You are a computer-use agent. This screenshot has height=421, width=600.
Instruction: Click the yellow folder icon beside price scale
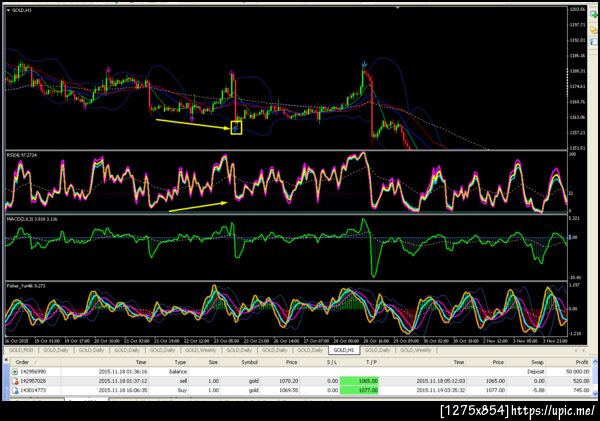[x=594, y=29]
